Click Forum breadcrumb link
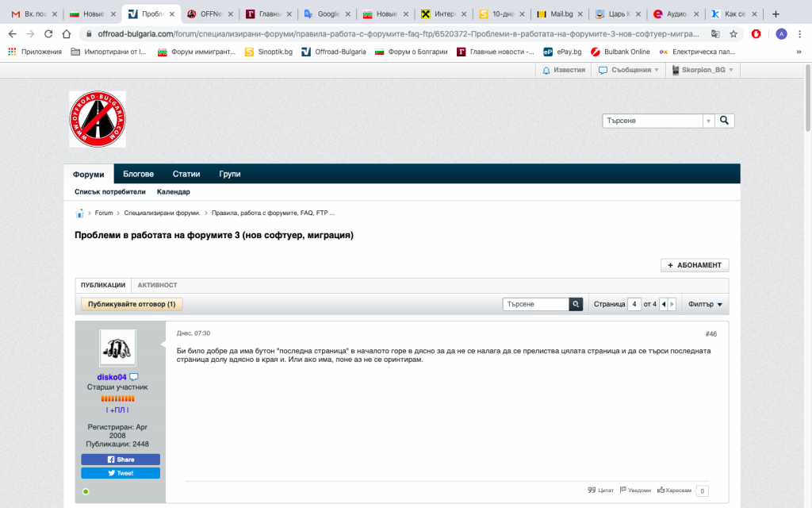Image resolution: width=812 pixels, height=508 pixels. (104, 213)
